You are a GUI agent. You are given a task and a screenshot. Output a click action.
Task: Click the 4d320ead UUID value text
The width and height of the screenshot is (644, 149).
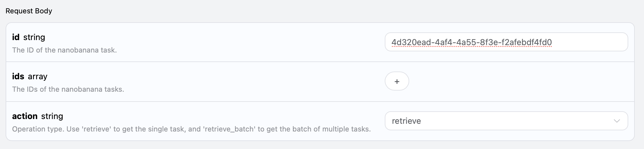point(471,42)
